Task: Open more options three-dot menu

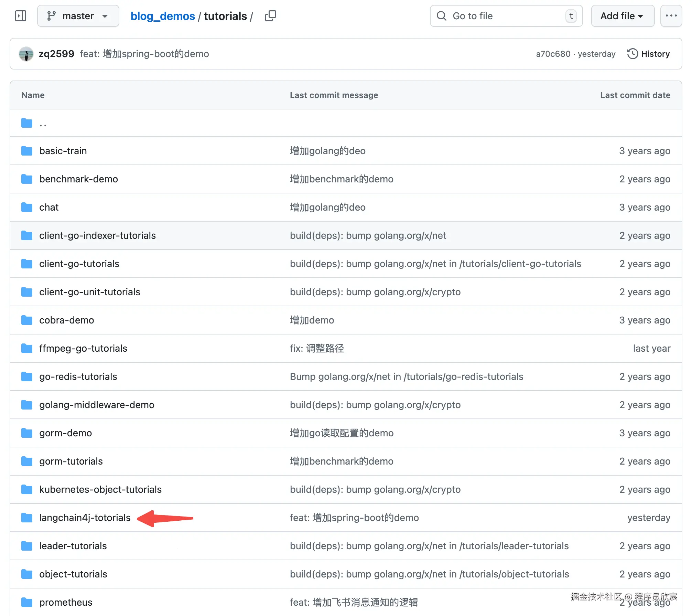Action: (671, 16)
